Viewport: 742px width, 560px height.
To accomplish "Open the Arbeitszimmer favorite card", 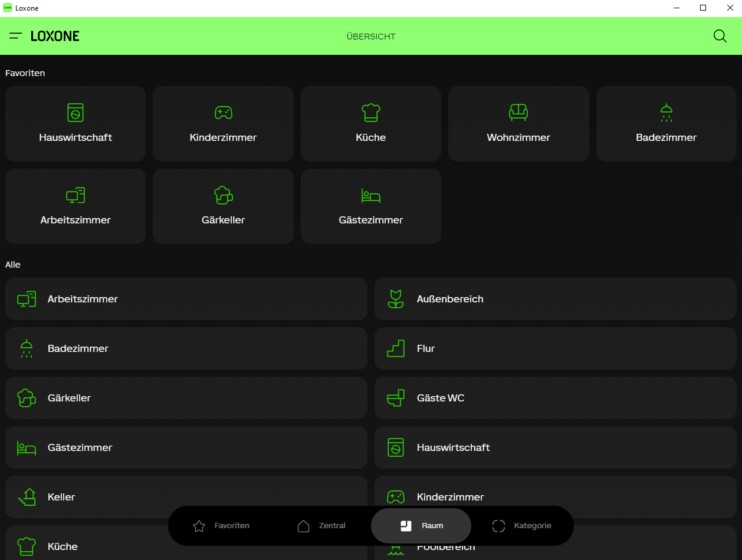I will pos(75,206).
